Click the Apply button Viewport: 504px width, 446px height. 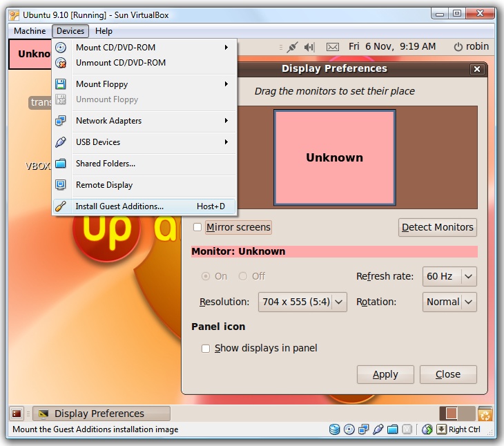pos(385,375)
